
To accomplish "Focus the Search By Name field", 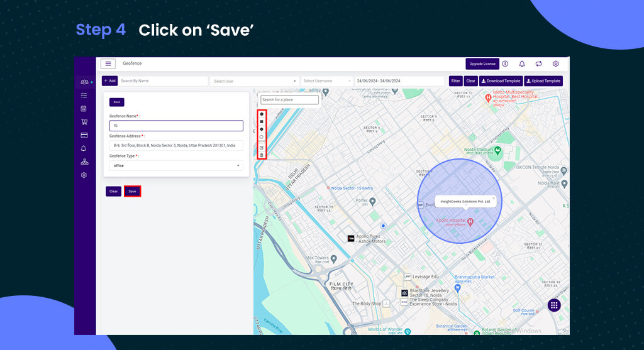I will [x=163, y=81].
